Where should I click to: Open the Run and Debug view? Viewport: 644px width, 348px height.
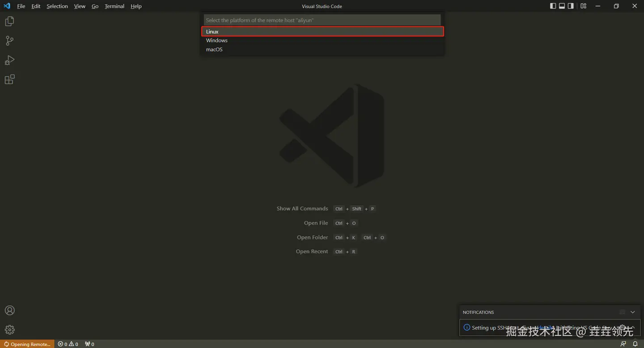pos(9,60)
